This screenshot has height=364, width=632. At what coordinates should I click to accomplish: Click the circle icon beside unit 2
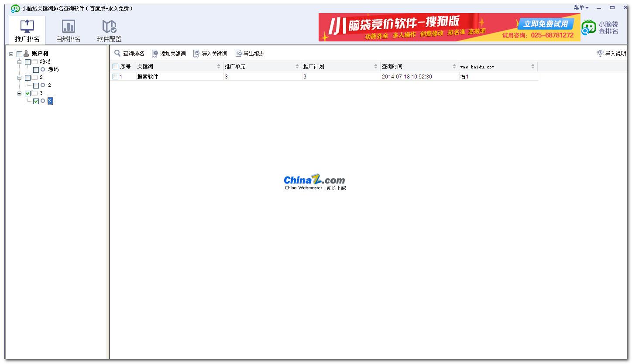tap(43, 85)
